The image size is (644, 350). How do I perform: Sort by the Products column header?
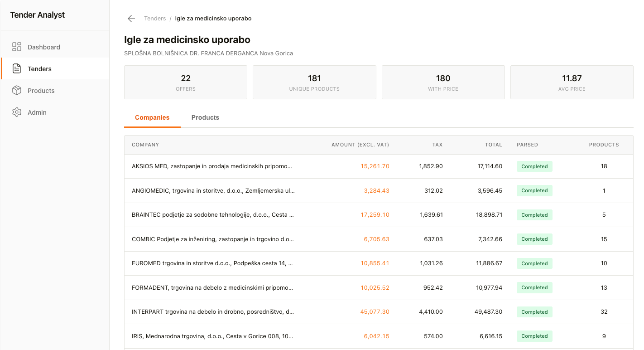pyautogui.click(x=604, y=145)
